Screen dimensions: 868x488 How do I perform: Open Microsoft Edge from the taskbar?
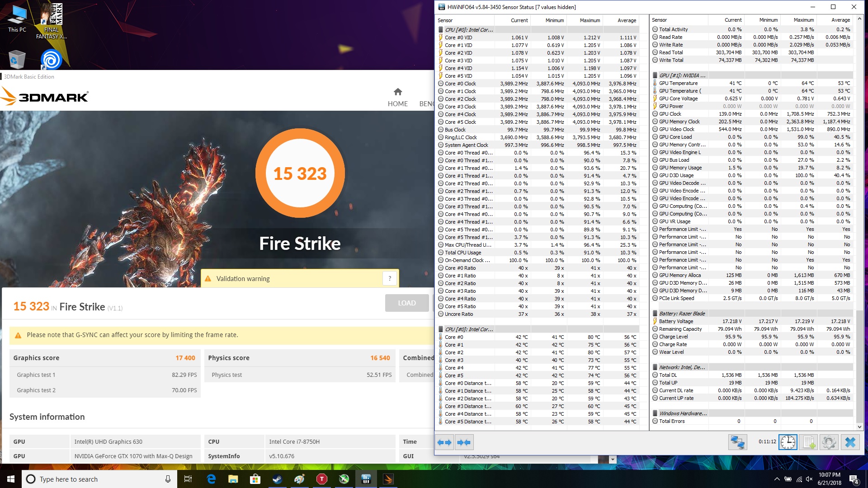211,479
